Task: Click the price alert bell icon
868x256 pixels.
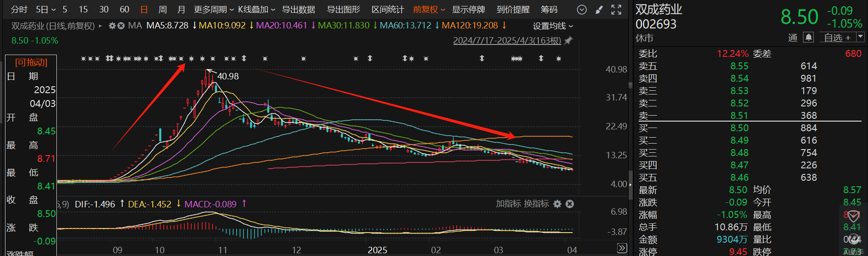Action: [808, 38]
